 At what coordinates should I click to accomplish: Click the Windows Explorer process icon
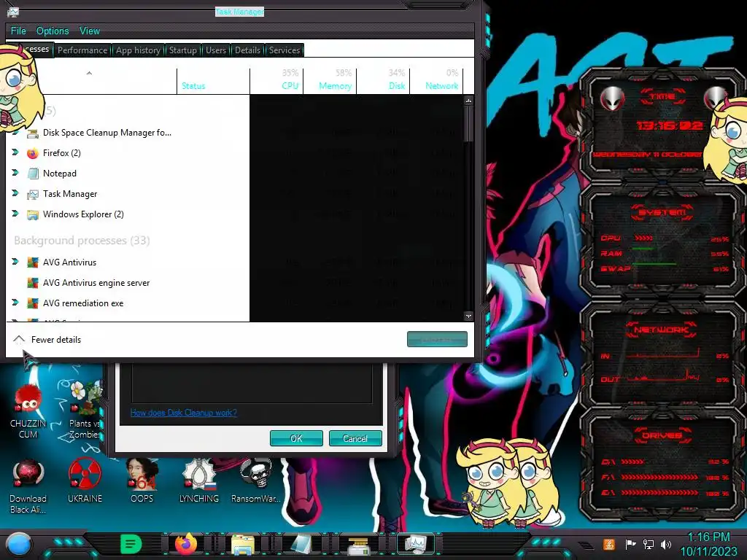coord(32,215)
